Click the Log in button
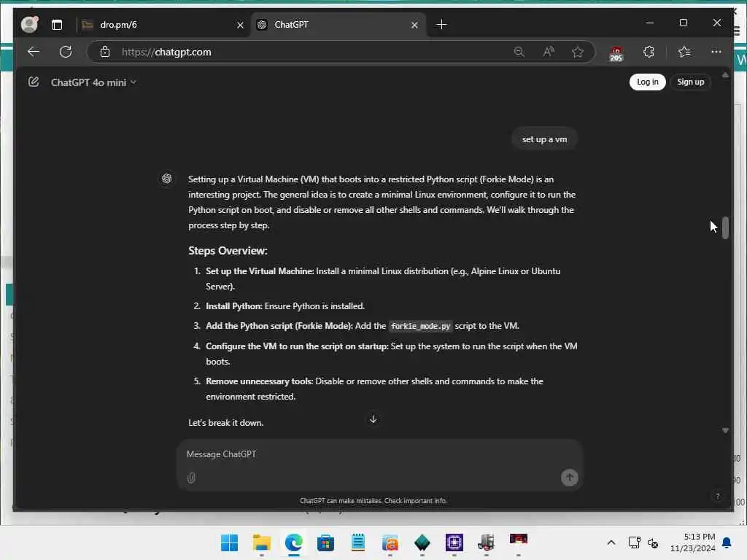 pos(648,82)
